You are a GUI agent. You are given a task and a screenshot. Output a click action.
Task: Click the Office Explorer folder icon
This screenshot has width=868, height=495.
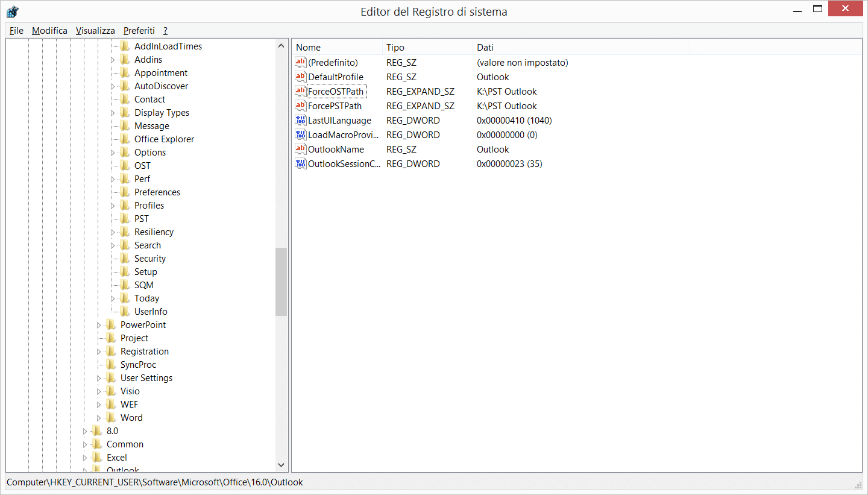(125, 139)
